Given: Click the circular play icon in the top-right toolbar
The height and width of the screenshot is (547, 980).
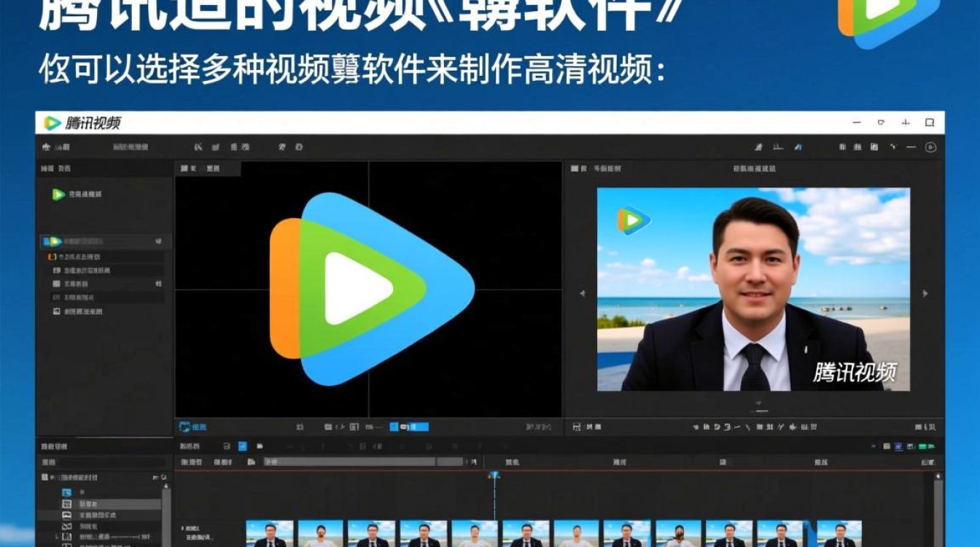Looking at the screenshot, I should click(930, 147).
